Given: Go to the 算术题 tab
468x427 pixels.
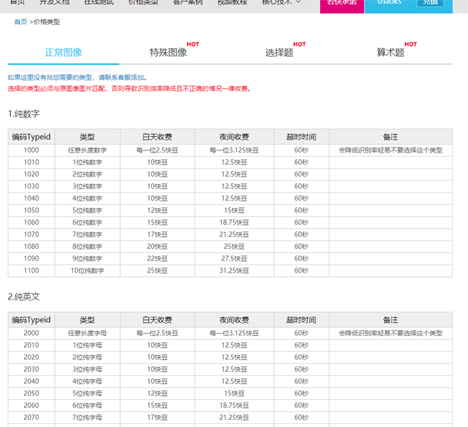Looking at the screenshot, I should (x=390, y=52).
